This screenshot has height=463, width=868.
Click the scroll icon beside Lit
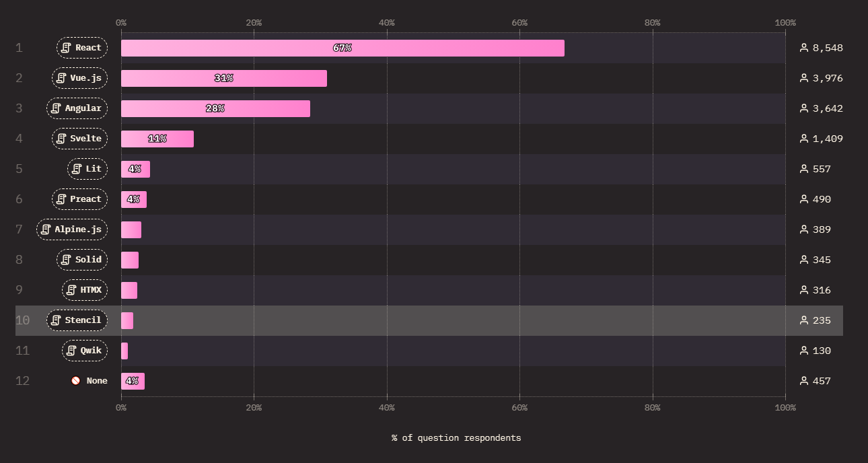(x=77, y=169)
